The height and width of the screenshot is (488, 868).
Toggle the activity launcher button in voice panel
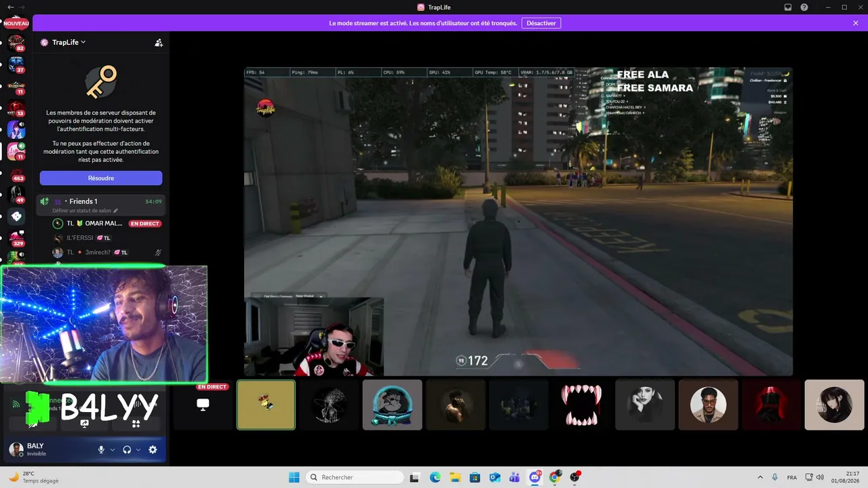136,424
